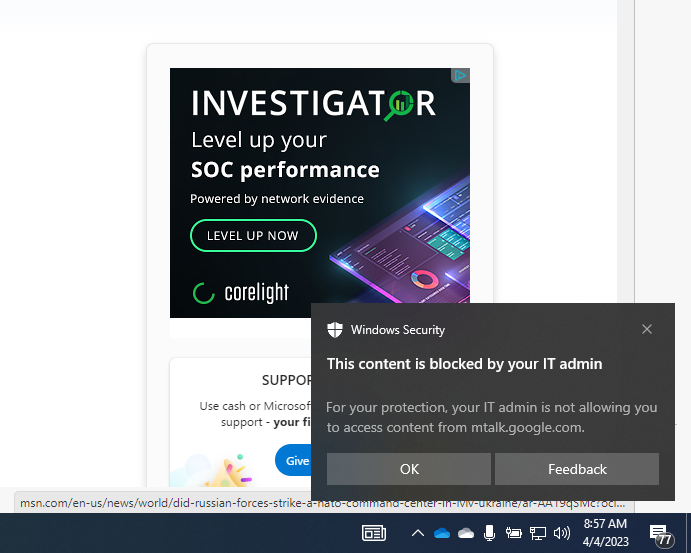
Task: Click the 'Level up your' ad text
Action: tap(259, 141)
